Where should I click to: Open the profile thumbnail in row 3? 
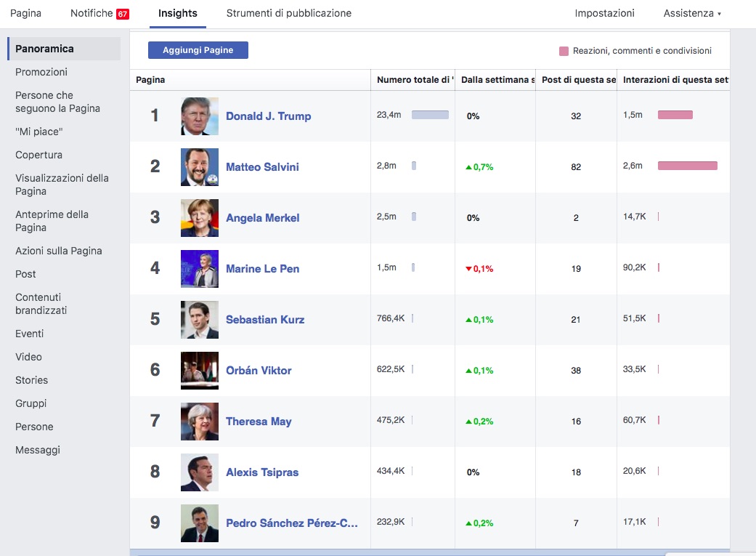[x=200, y=218]
